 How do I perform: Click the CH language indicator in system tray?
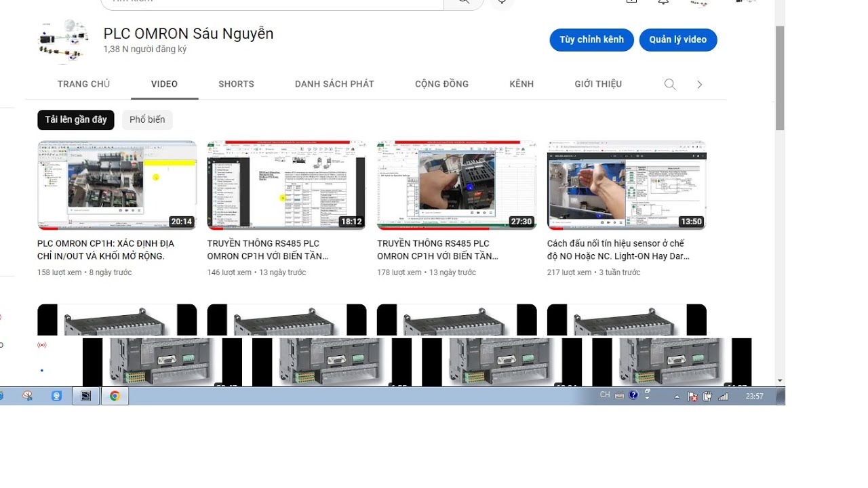click(x=605, y=394)
